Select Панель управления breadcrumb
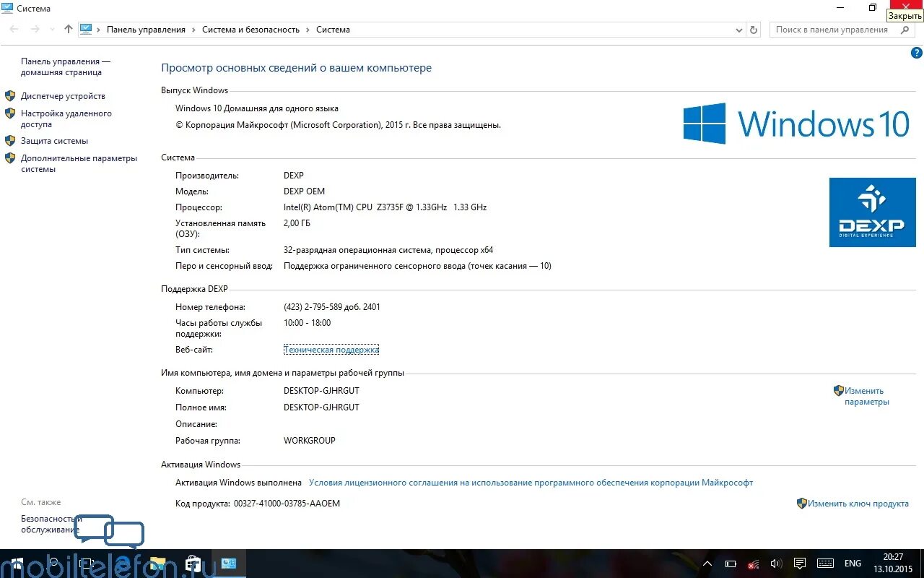This screenshot has width=924, height=578. [x=146, y=30]
